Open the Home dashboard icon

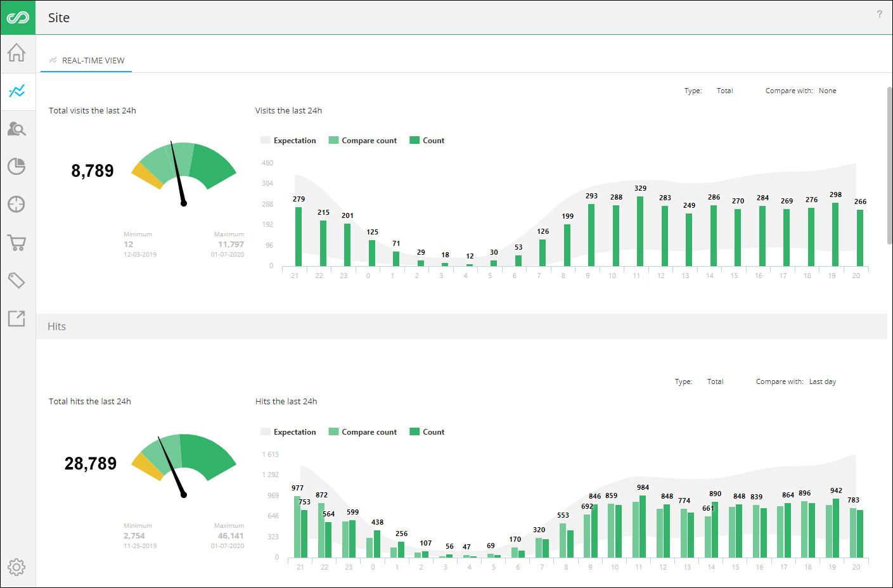click(17, 53)
